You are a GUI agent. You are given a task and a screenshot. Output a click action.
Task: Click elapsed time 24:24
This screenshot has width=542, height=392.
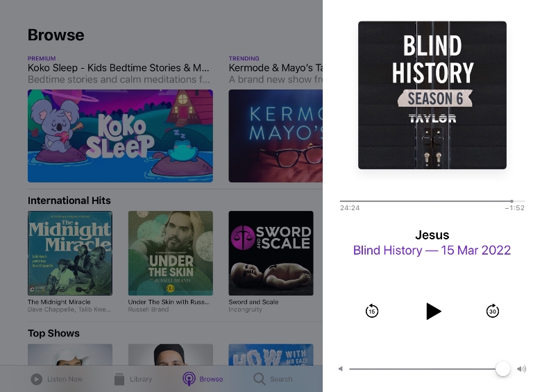[350, 207]
